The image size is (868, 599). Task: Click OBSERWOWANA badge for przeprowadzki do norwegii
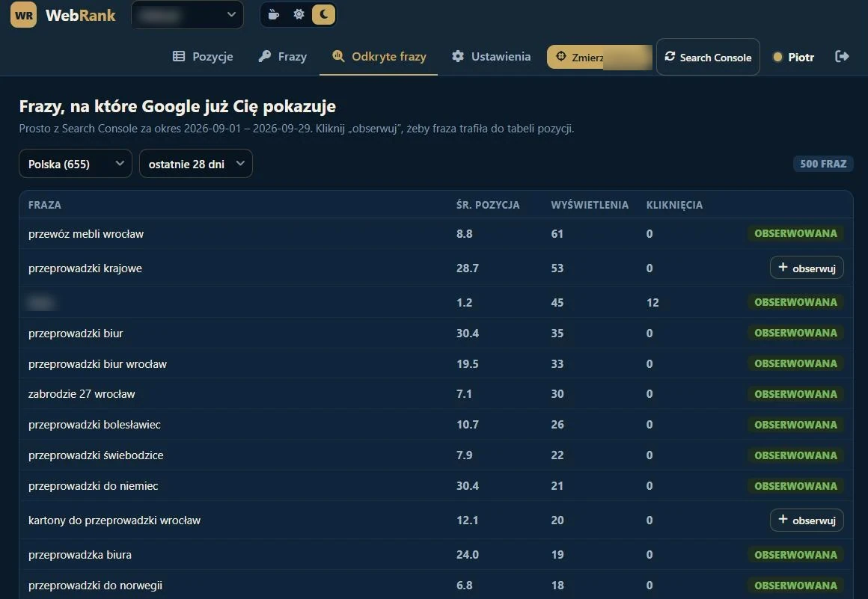[795, 586]
